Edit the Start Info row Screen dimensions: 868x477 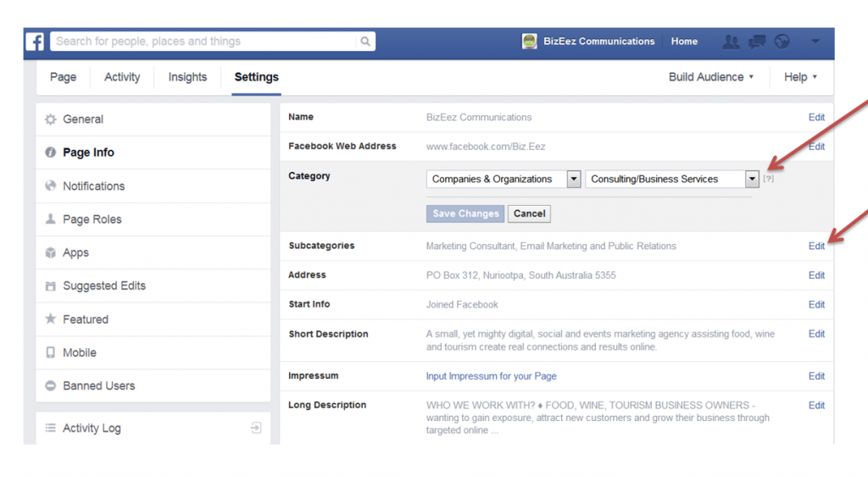coord(816,305)
